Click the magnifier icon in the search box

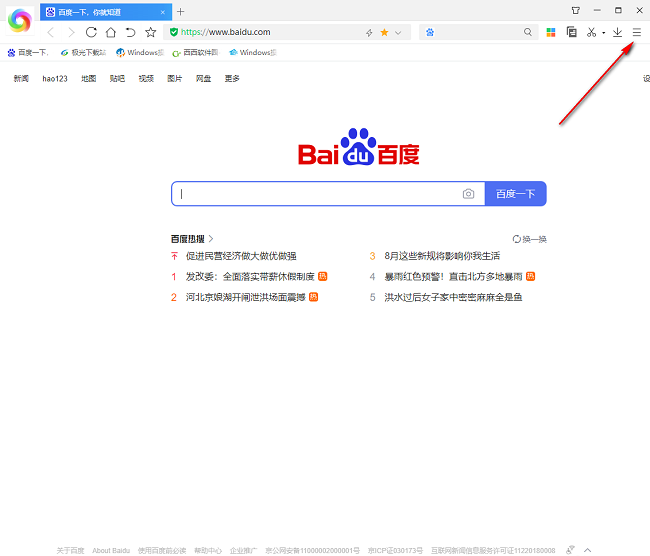[x=527, y=32]
